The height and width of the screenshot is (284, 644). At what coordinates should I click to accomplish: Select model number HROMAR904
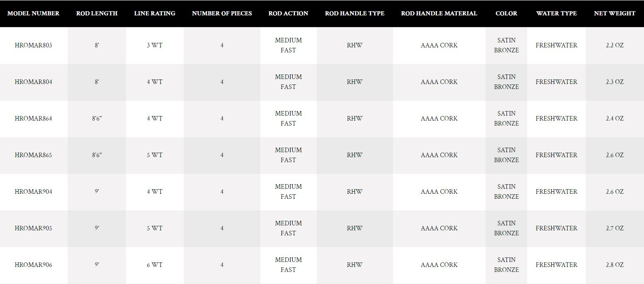pyautogui.click(x=33, y=192)
